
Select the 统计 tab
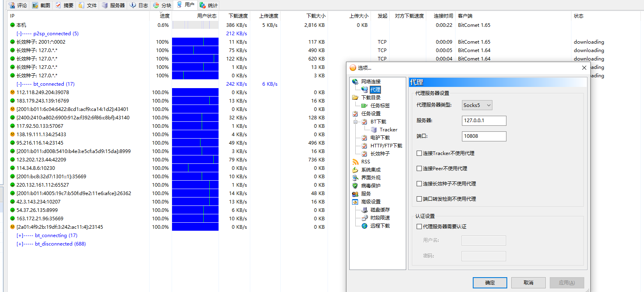point(209,5)
